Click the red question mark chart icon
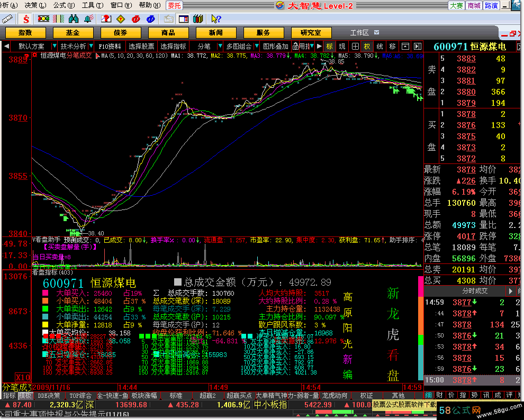524x420 pixels. click(x=106, y=19)
